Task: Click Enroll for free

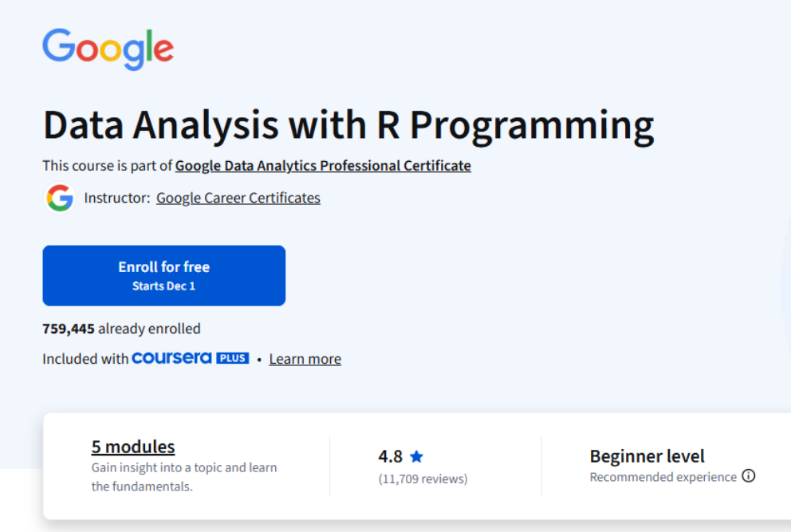Action: (x=163, y=266)
